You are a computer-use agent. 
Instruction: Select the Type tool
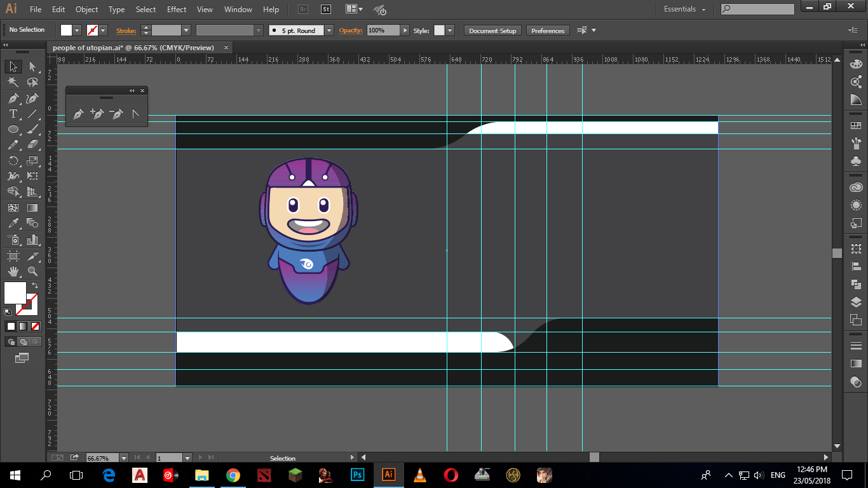click(x=13, y=114)
